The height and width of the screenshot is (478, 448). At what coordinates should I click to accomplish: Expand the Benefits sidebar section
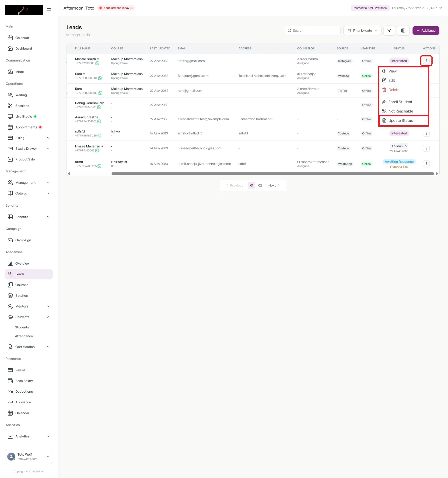29,217
